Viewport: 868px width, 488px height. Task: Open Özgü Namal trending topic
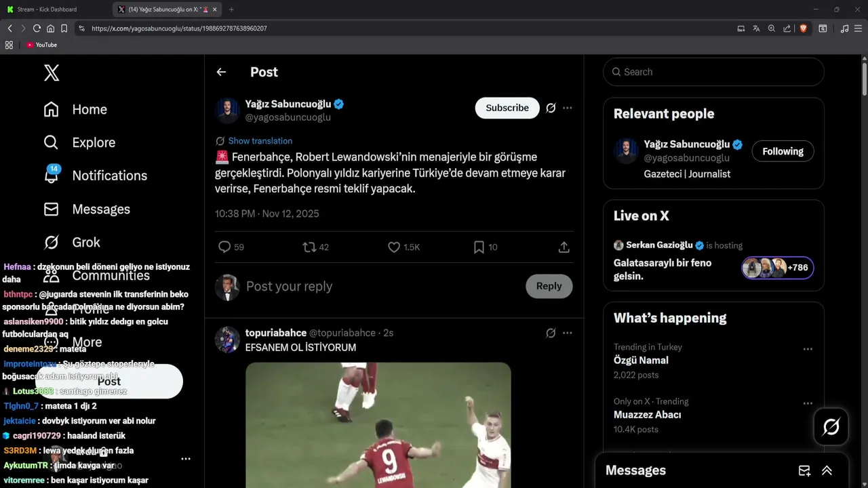tap(641, 361)
